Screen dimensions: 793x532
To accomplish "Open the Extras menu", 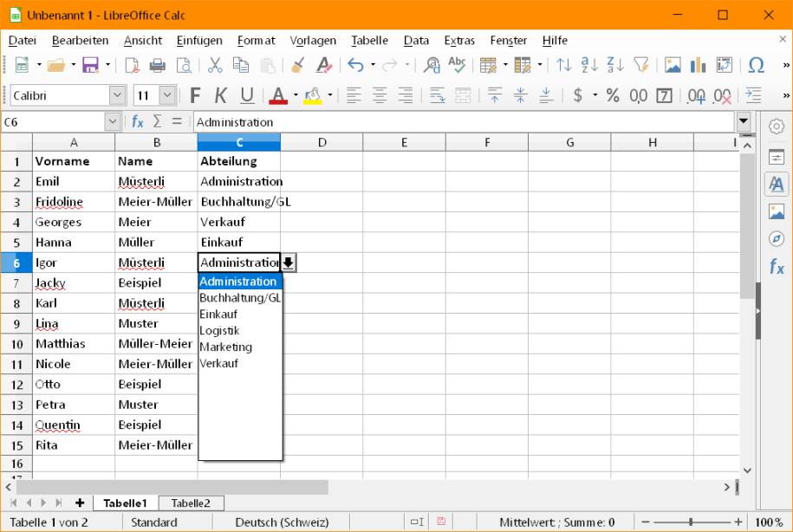I will (459, 40).
